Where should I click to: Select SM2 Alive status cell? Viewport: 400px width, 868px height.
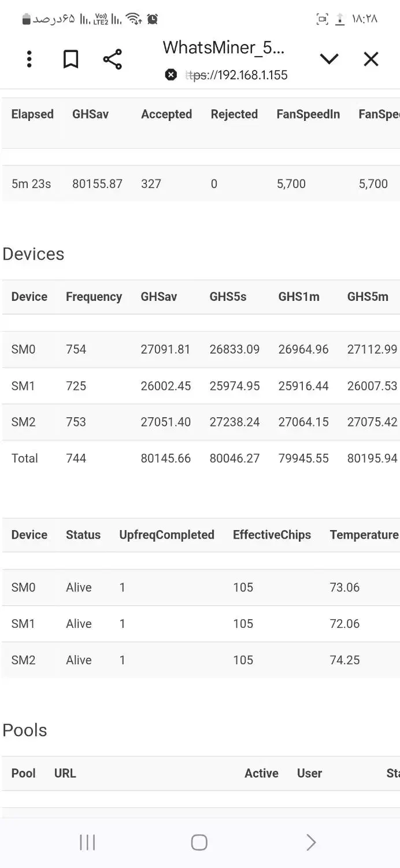(x=79, y=660)
